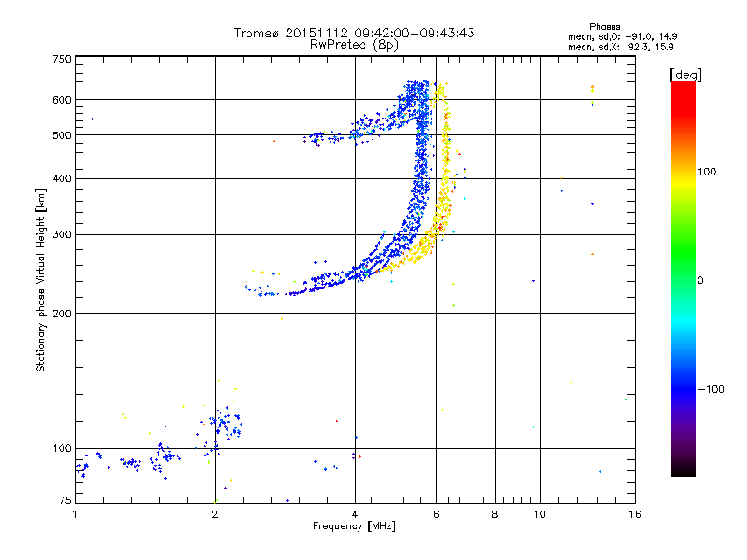The width and height of the screenshot is (747, 560).
Task: Click the x-axis tick label '2'
Action: (215, 515)
